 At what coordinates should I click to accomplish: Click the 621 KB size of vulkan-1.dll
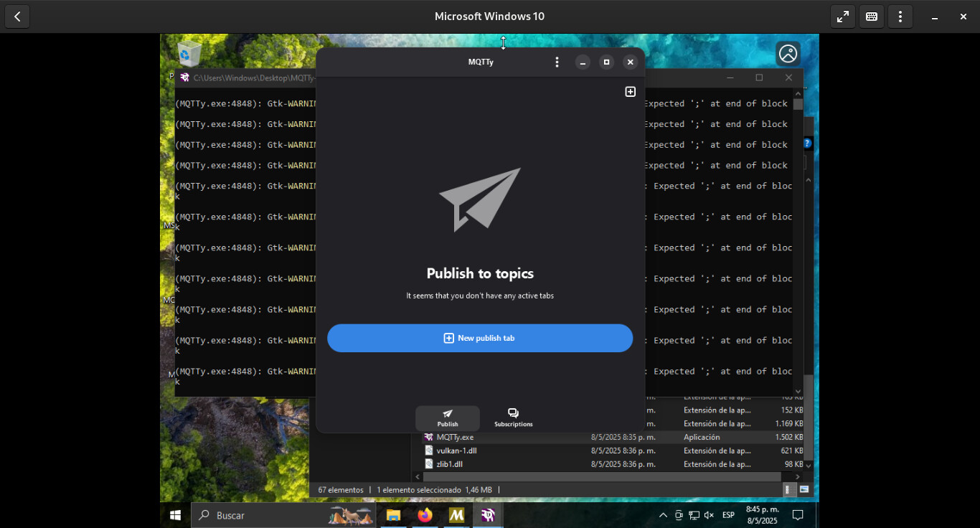click(792, 451)
